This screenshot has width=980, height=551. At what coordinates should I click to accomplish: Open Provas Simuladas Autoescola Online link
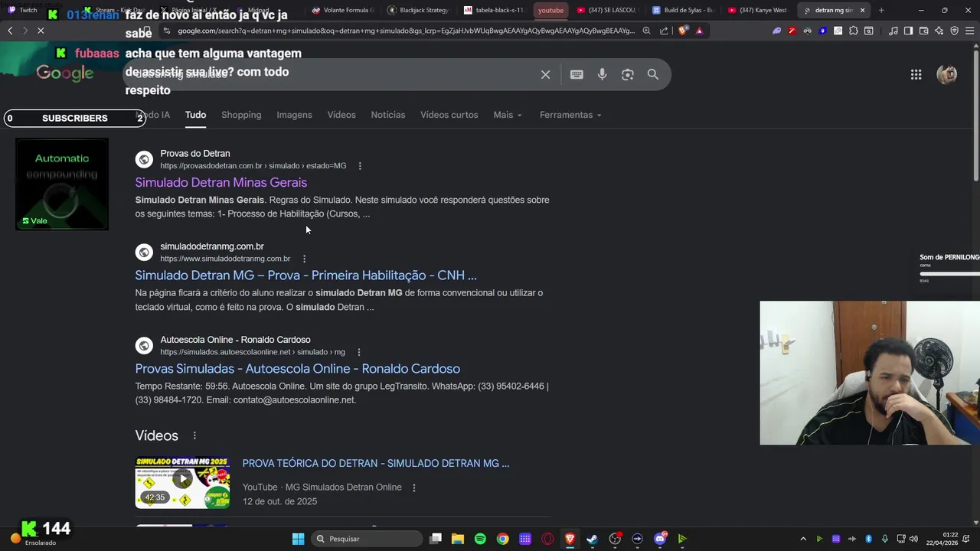(x=298, y=369)
